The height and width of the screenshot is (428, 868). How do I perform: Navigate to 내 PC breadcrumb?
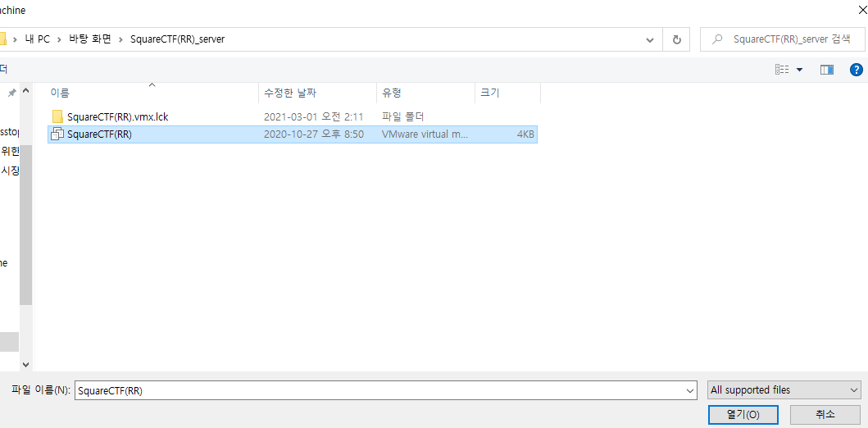(37, 39)
